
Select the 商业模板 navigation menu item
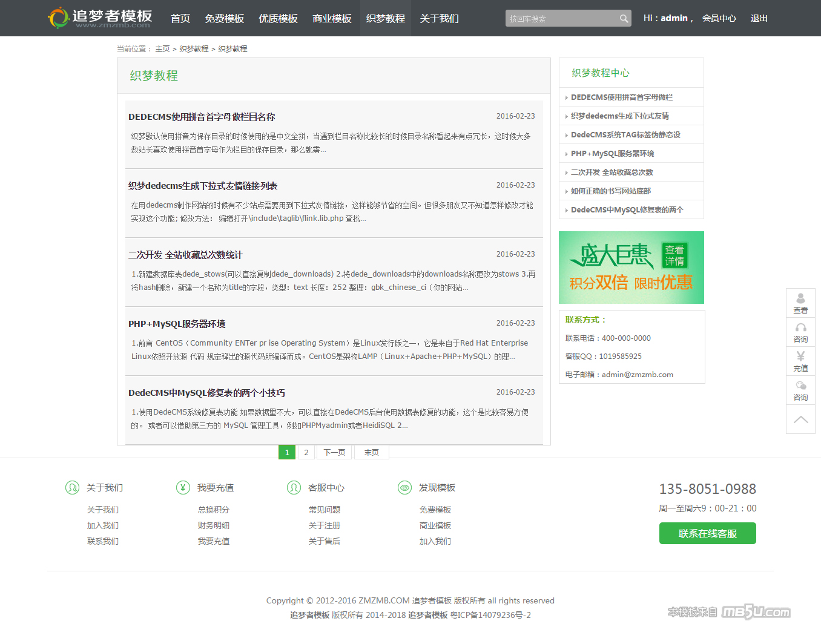tap(332, 19)
